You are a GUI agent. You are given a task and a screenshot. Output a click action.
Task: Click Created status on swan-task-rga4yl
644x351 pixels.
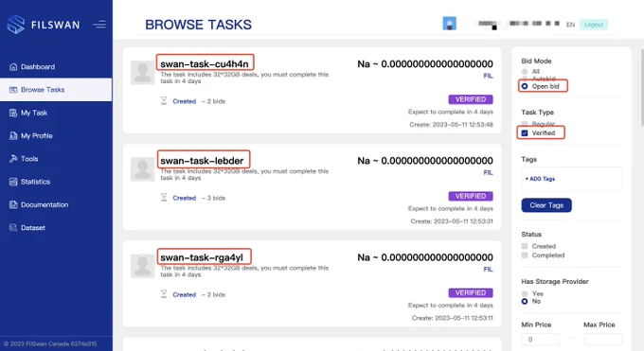pyautogui.click(x=184, y=295)
